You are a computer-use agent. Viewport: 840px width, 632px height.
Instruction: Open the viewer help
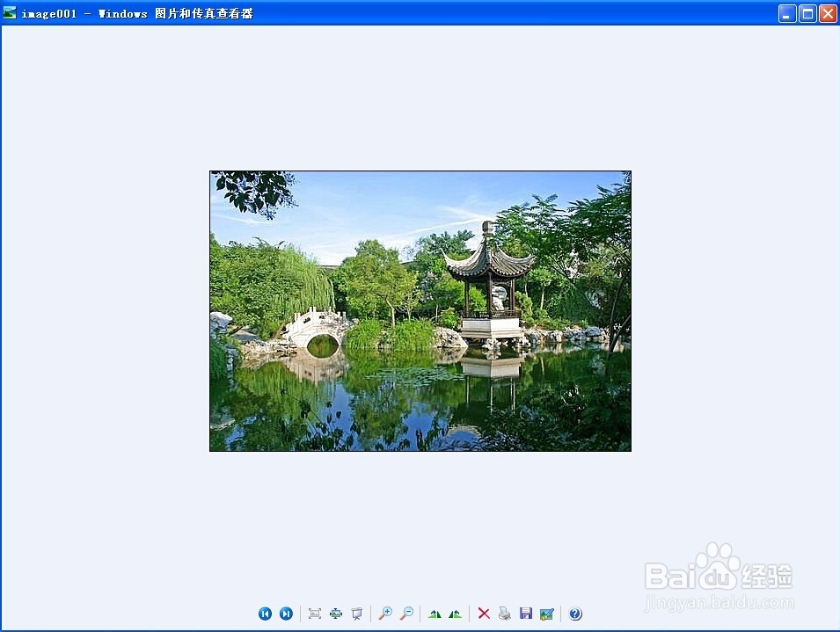click(x=575, y=614)
